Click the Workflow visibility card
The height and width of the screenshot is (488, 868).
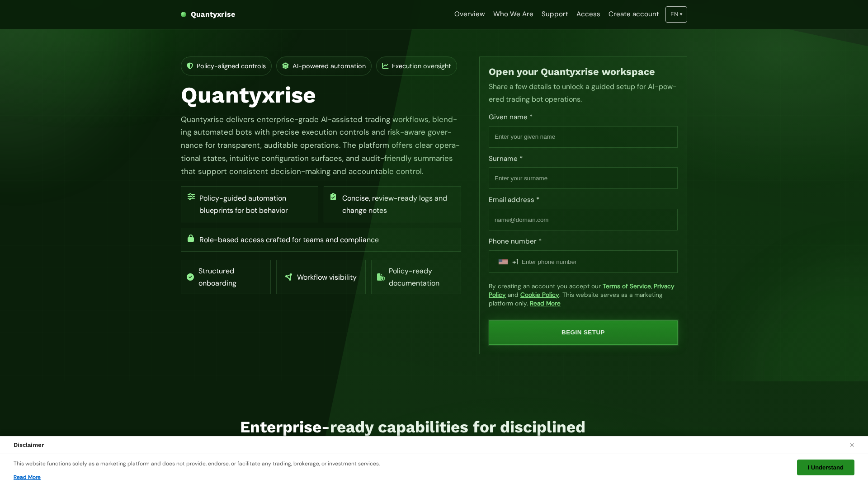coord(321,277)
